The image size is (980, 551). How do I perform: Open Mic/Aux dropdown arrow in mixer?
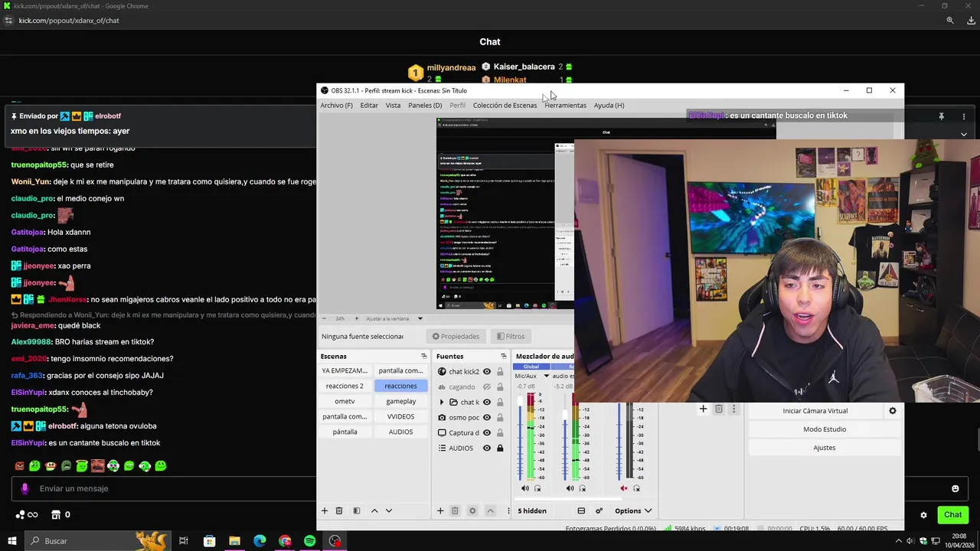click(547, 376)
